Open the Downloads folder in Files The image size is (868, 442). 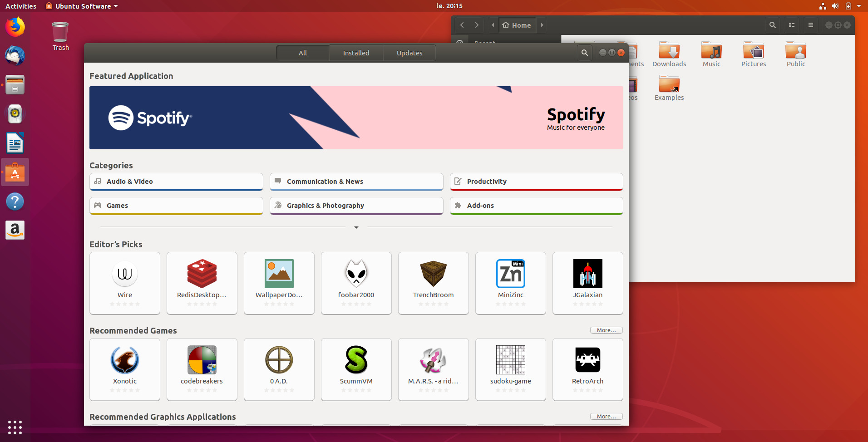[669, 54]
